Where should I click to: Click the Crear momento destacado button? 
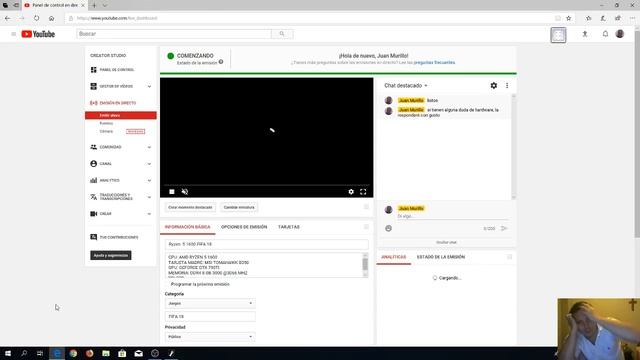pos(190,207)
